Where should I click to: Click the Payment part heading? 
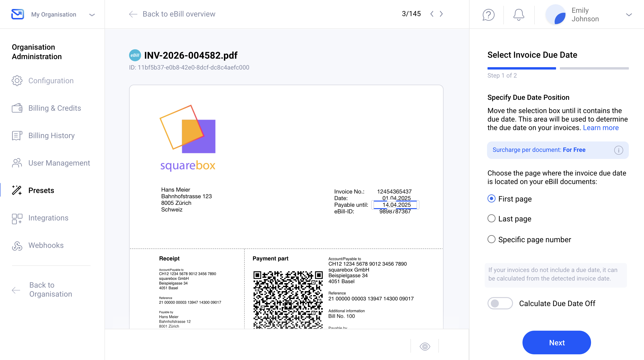[x=270, y=259]
